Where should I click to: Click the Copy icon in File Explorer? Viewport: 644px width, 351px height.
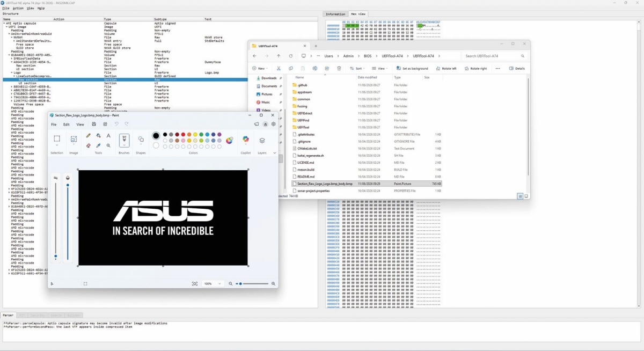(x=291, y=68)
